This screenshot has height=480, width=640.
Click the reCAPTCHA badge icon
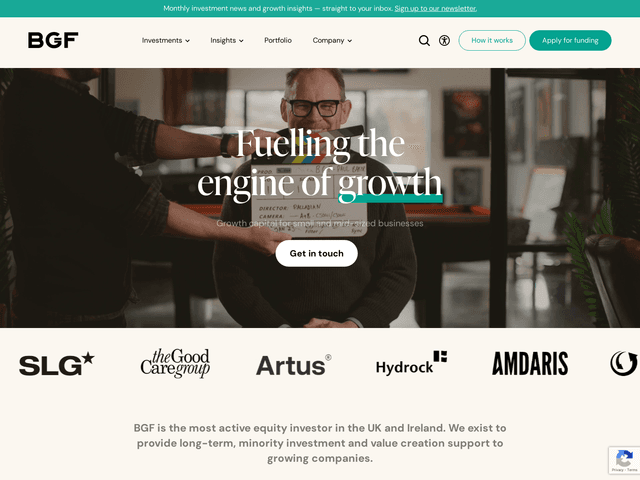coord(624,458)
